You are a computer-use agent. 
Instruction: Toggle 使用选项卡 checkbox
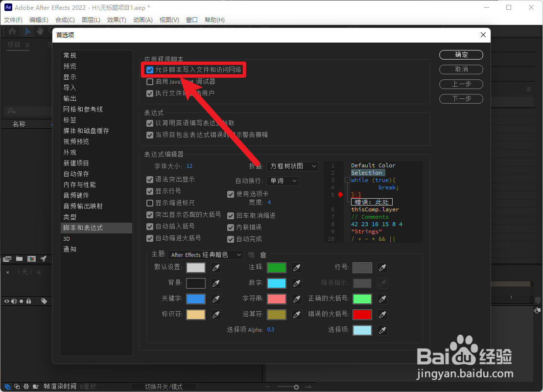[231, 194]
